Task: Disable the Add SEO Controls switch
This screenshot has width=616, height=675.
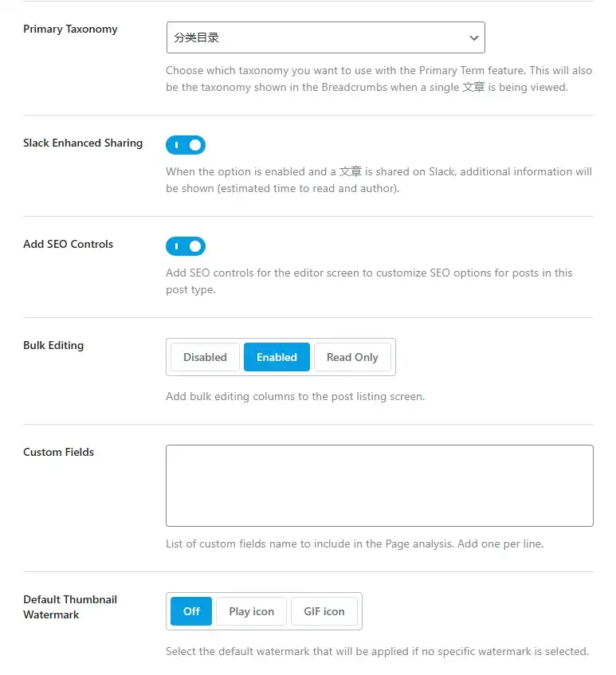Action: (x=186, y=246)
